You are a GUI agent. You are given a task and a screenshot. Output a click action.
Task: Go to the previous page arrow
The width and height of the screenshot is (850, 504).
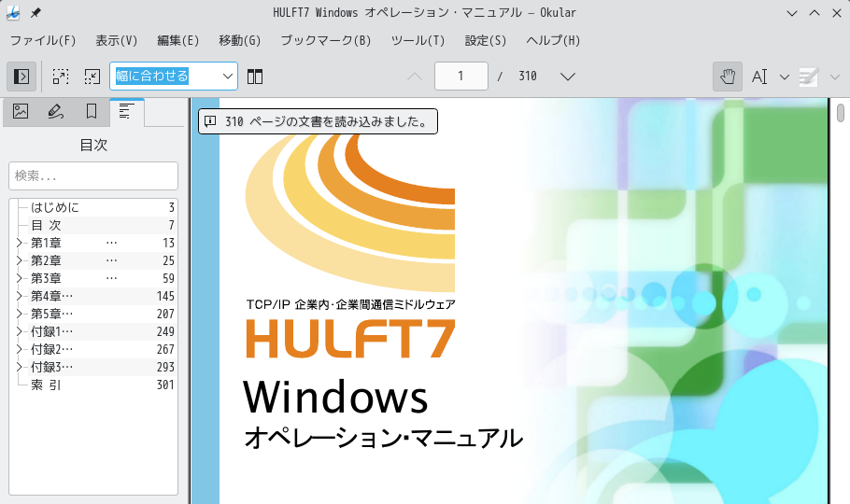[x=415, y=77]
